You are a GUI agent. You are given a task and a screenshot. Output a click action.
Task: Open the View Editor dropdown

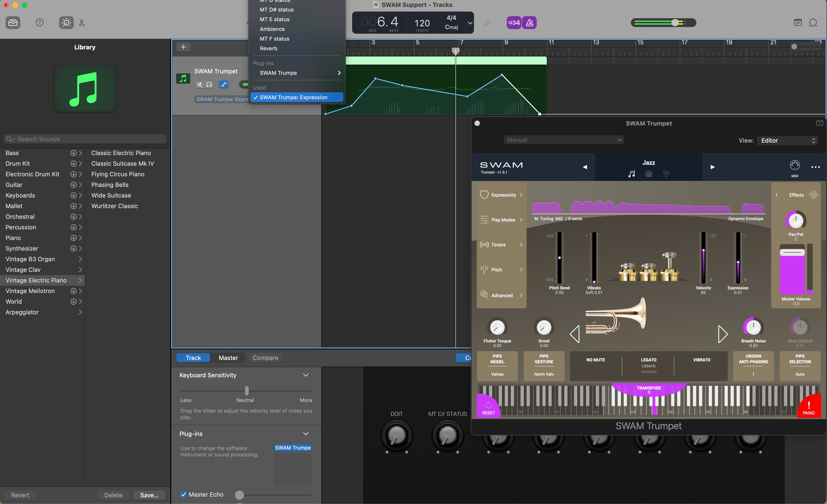(x=787, y=141)
